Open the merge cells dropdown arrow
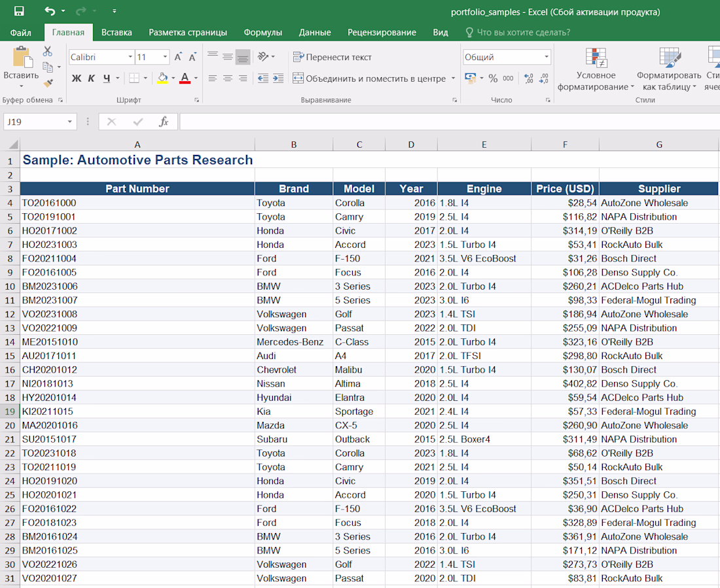The width and height of the screenshot is (720, 588). [x=453, y=78]
